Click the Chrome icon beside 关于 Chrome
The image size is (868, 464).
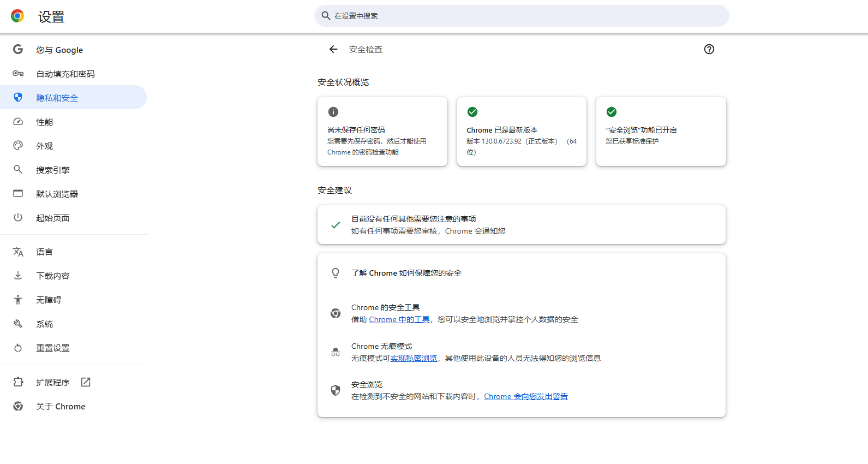click(x=18, y=406)
